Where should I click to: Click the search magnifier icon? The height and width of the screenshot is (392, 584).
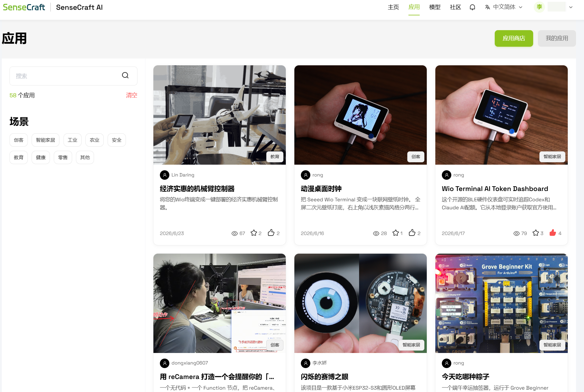pos(125,75)
